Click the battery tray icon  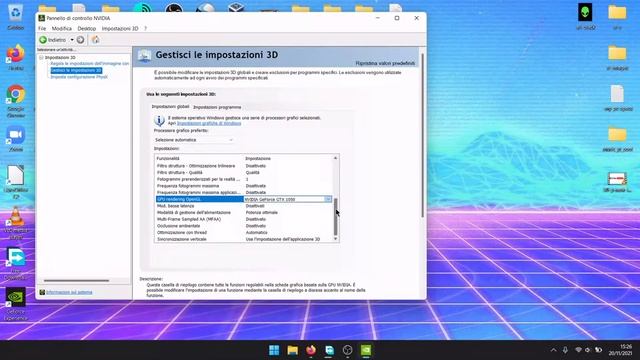[598, 350]
